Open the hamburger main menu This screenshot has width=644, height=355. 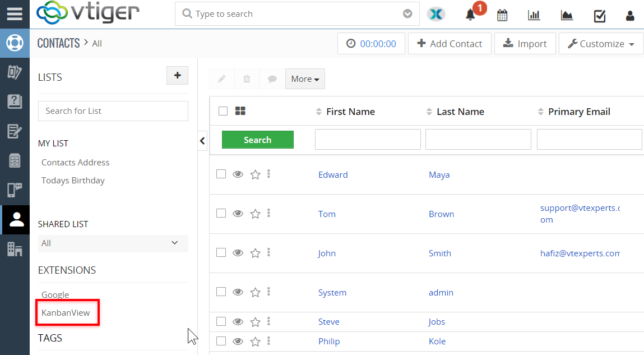[x=15, y=13]
